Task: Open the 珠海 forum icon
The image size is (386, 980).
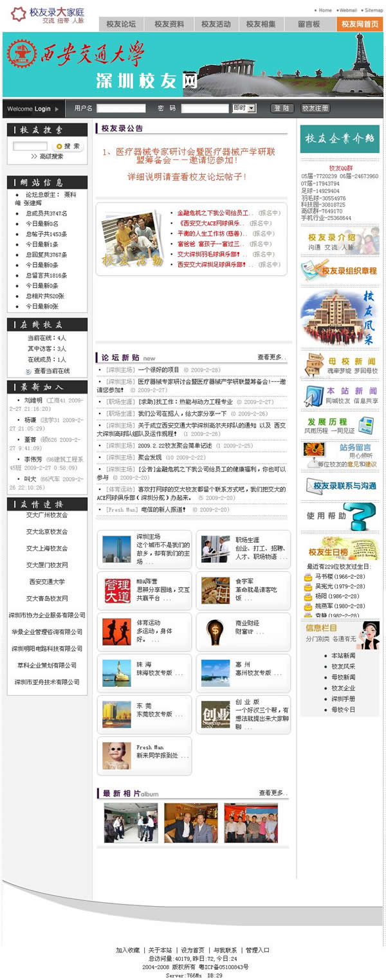Action: click(116, 673)
